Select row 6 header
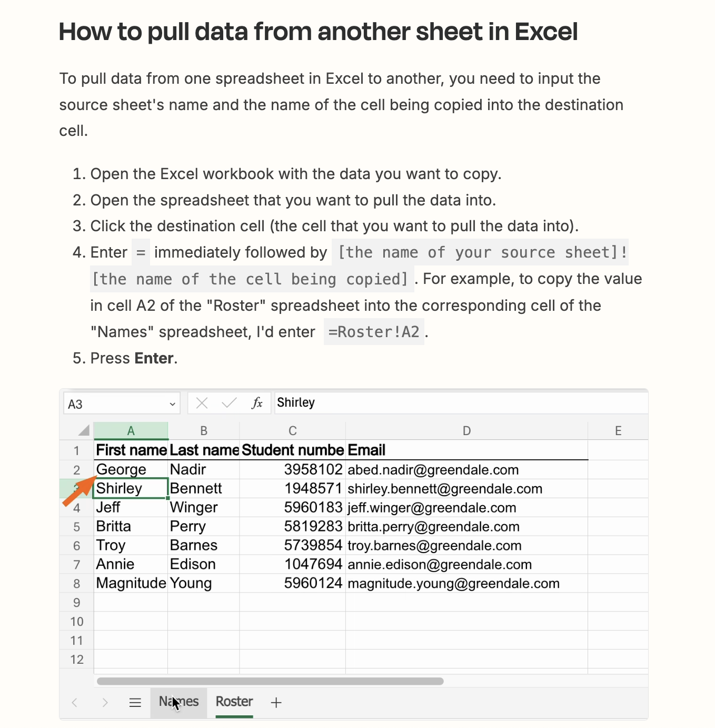715x728 pixels. pos(77,546)
